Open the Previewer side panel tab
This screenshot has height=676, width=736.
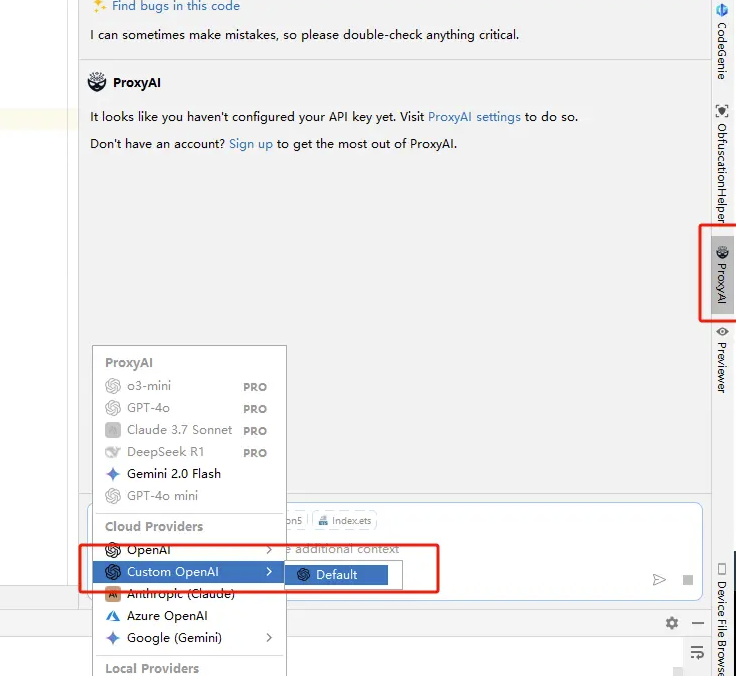[x=722, y=360]
